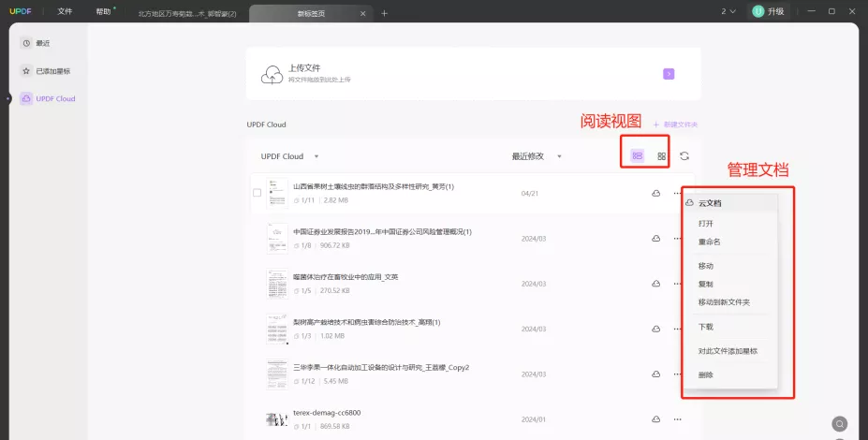Open more options for 中国证券业发展报告2019 file
868x440 pixels.
[x=677, y=239]
